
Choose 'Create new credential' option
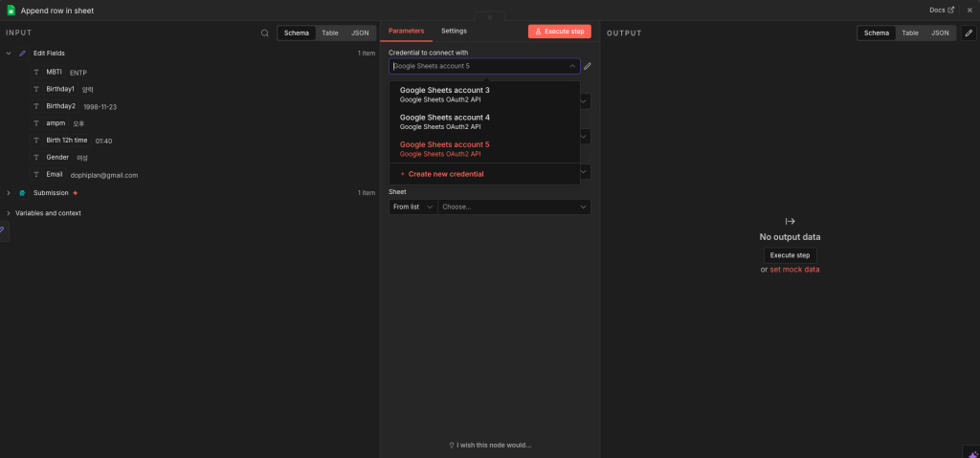point(445,174)
